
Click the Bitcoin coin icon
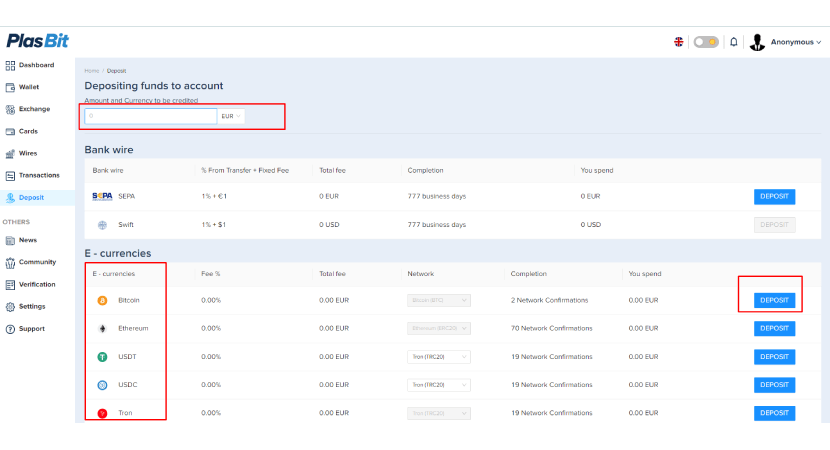click(102, 301)
